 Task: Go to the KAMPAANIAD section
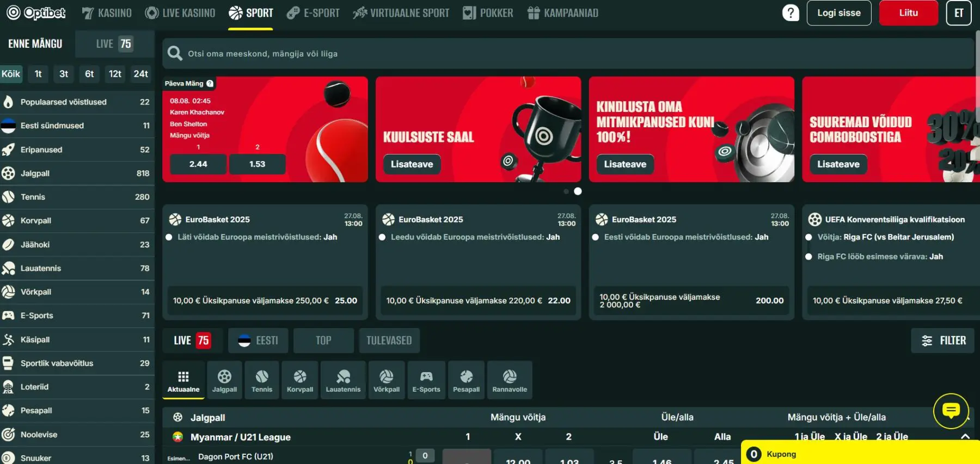click(x=563, y=13)
